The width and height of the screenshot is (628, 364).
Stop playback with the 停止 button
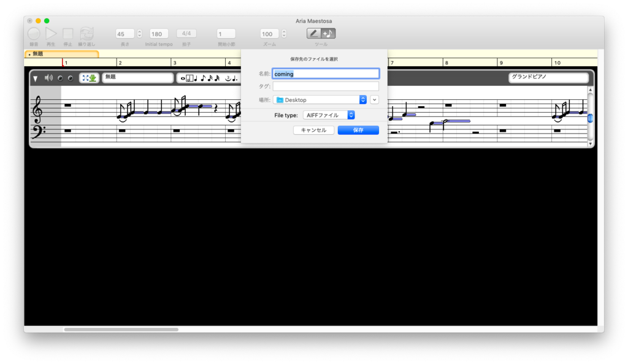(x=68, y=34)
